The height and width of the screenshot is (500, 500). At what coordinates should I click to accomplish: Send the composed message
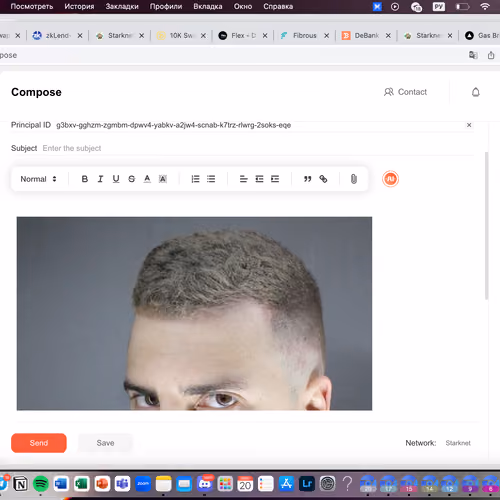tap(39, 443)
